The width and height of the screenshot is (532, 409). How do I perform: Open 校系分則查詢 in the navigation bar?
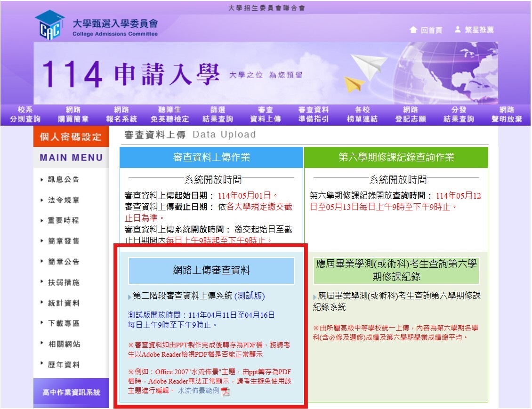coord(25,114)
